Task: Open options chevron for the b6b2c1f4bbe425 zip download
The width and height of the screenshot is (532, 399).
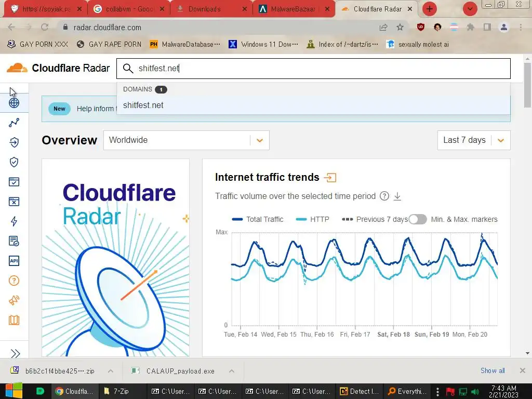Action: (111, 371)
